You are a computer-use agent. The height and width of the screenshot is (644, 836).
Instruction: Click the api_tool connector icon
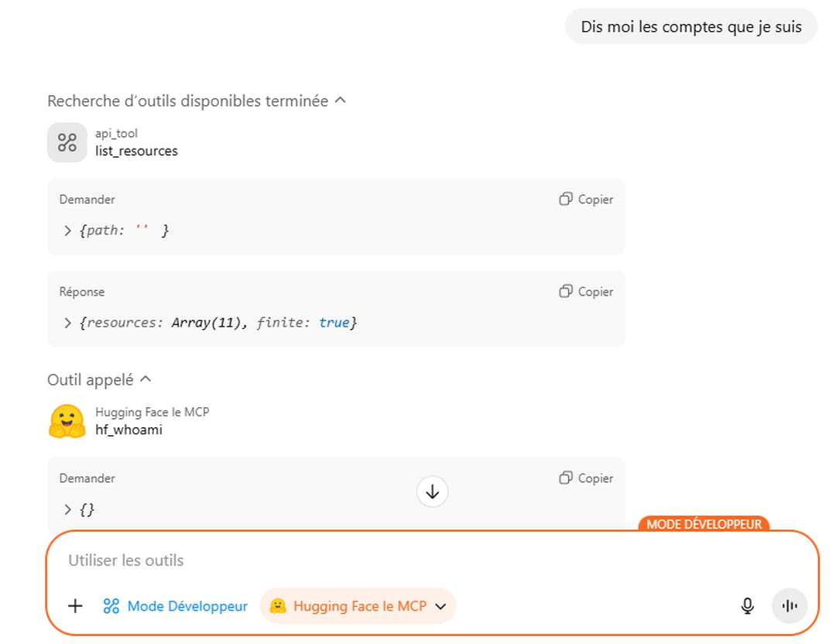67,142
